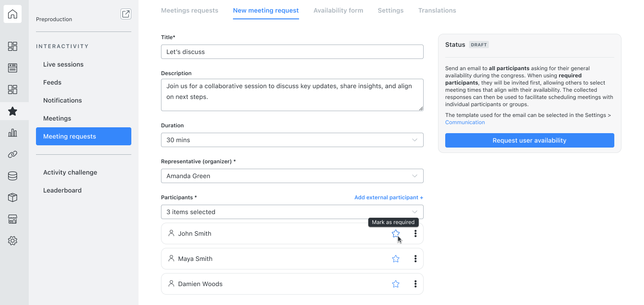Image resolution: width=644 pixels, height=305 pixels.
Task: Follow the Communication settings link
Action: [465, 122]
